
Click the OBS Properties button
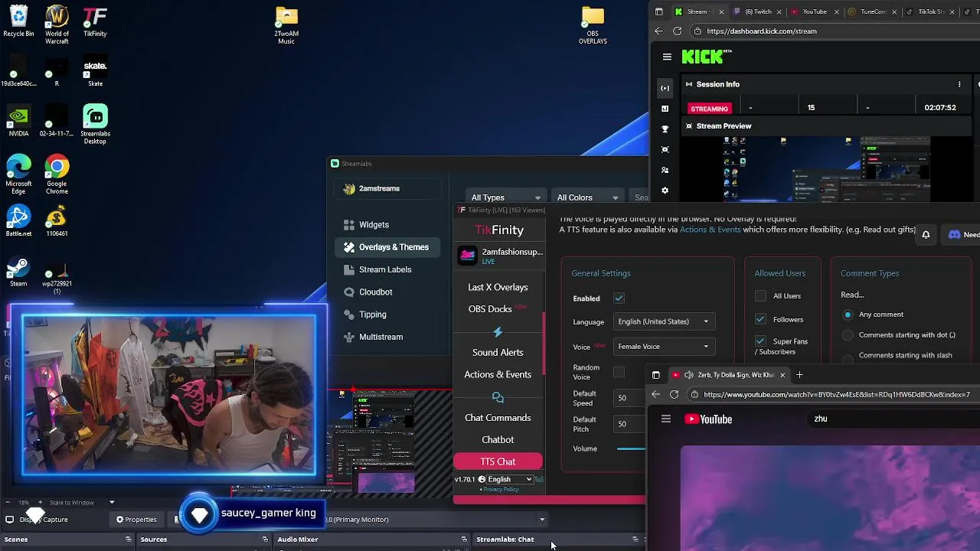point(136,520)
